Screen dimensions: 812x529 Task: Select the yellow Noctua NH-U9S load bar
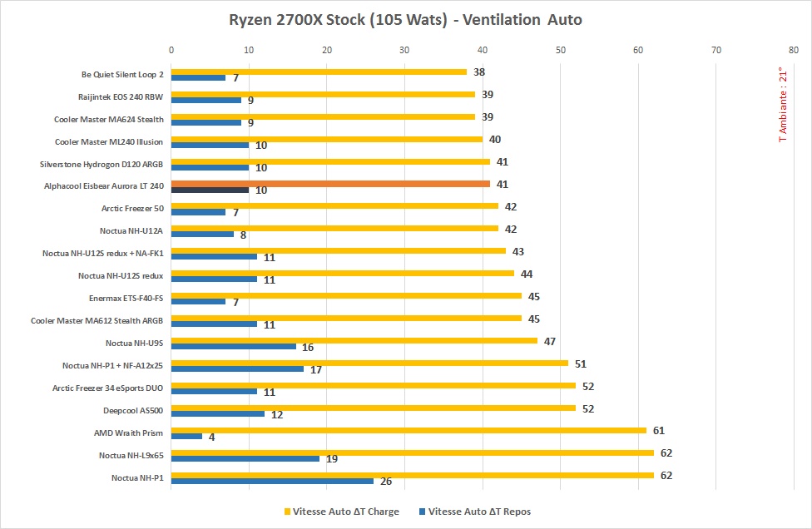click(354, 340)
